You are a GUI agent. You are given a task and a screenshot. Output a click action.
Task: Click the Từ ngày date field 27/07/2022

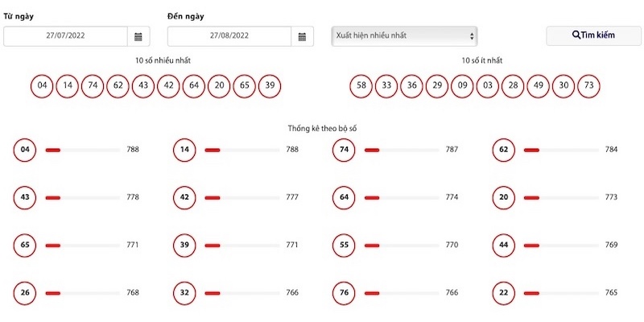66,36
